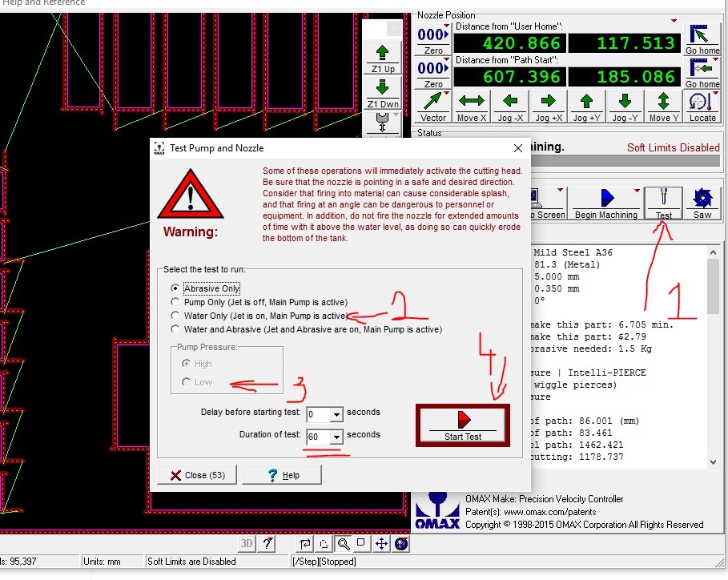Open the Delay before starting test dropdown

[336, 414]
